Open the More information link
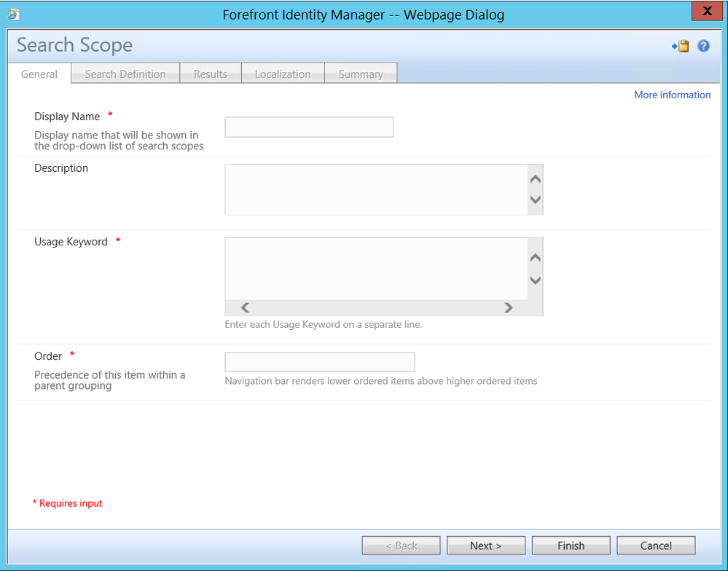This screenshot has height=571, width=728. [x=673, y=95]
